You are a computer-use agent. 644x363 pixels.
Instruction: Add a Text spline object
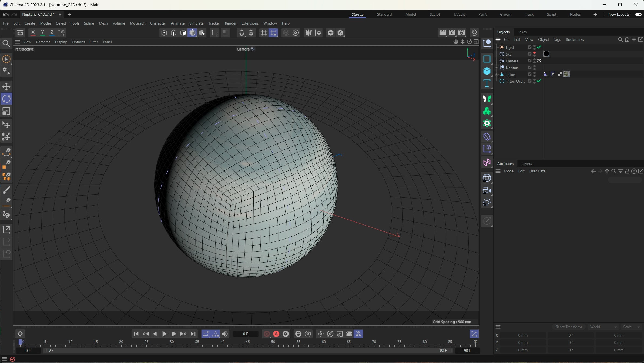coord(487,83)
